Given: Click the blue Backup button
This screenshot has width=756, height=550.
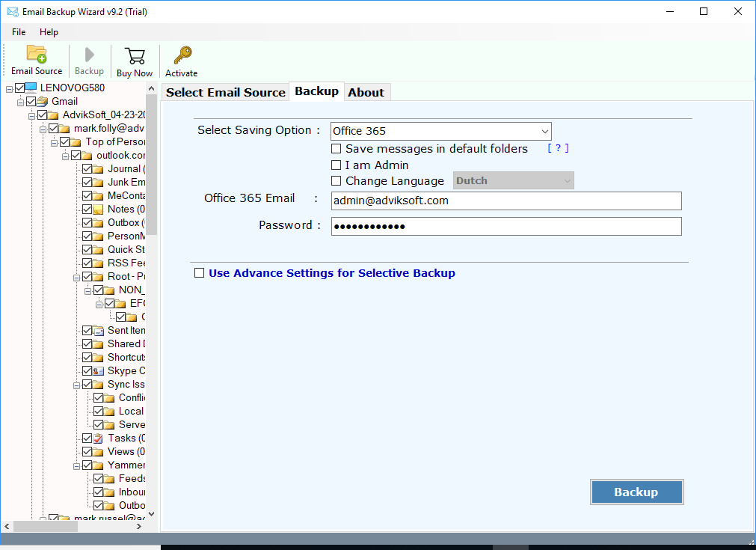Looking at the screenshot, I should (636, 492).
